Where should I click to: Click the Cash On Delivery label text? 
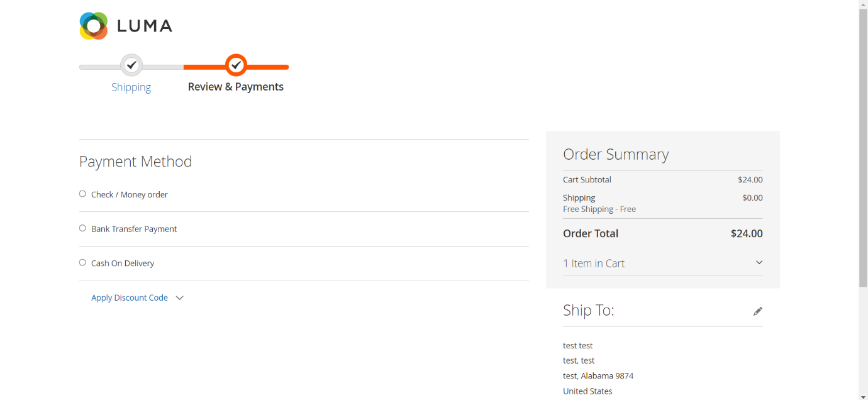coord(123,264)
